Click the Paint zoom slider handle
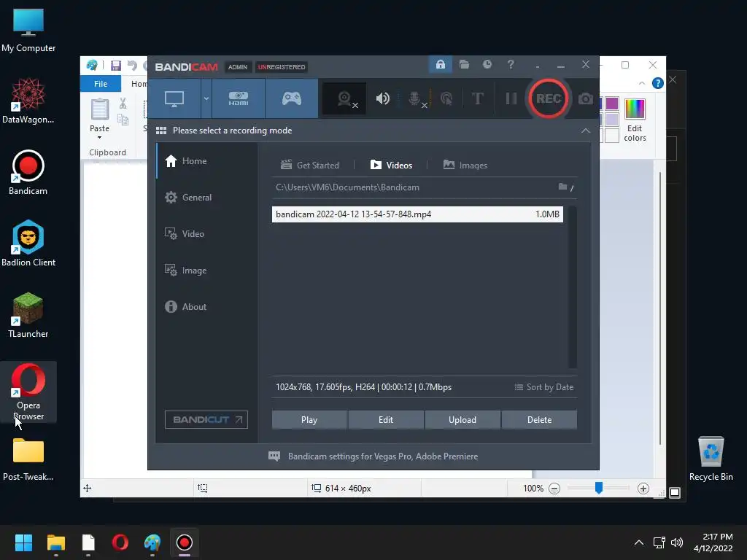747x560 pixels. click(599, 488)
